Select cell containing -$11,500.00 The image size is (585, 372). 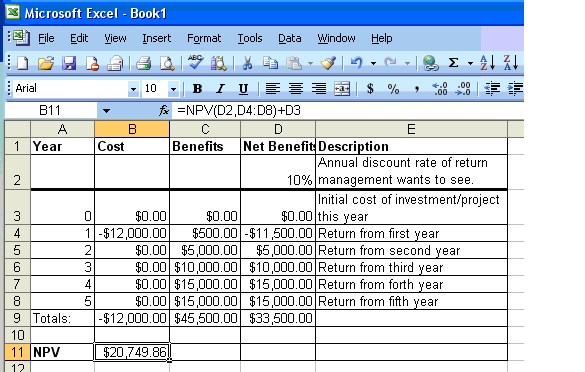[x=278, y=233]
